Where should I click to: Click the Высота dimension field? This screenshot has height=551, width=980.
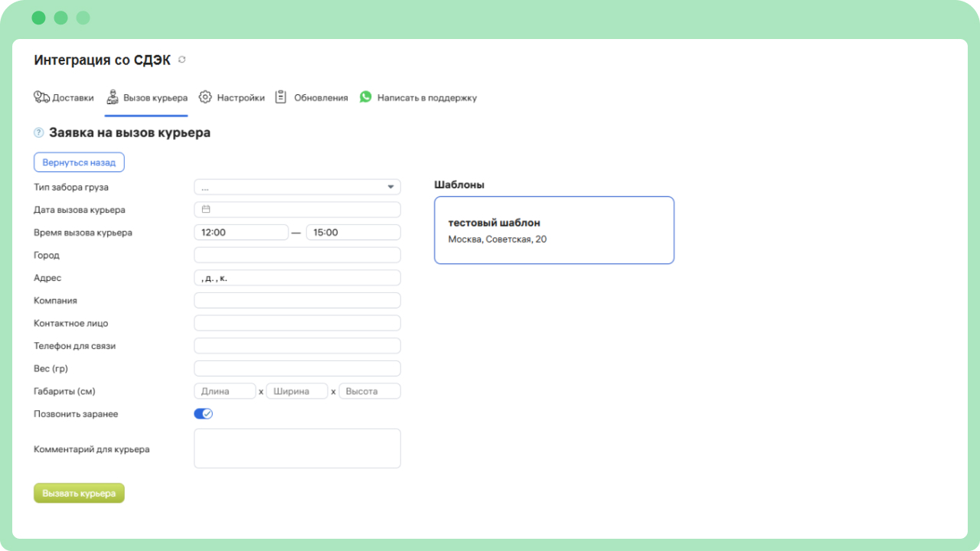[370, 391]
